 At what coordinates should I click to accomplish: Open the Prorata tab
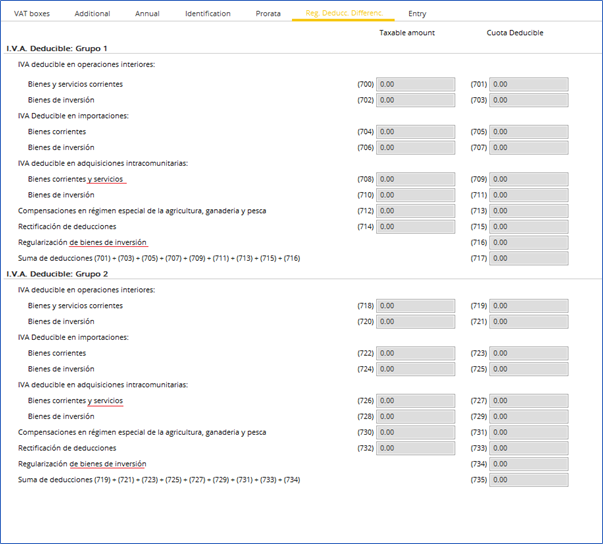click(x=268, y=13)
